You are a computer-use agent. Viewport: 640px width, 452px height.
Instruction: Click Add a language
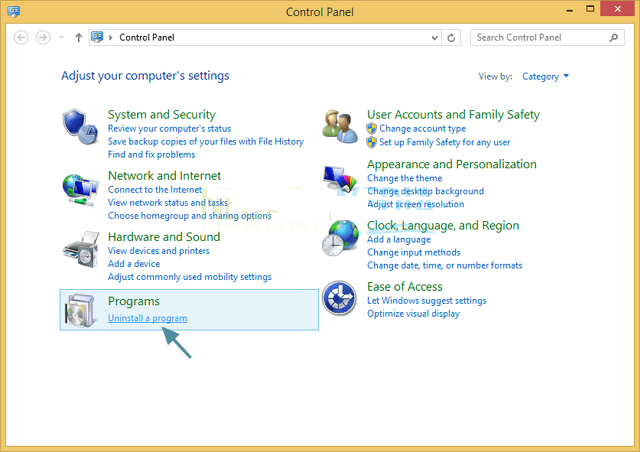[399, 240]
